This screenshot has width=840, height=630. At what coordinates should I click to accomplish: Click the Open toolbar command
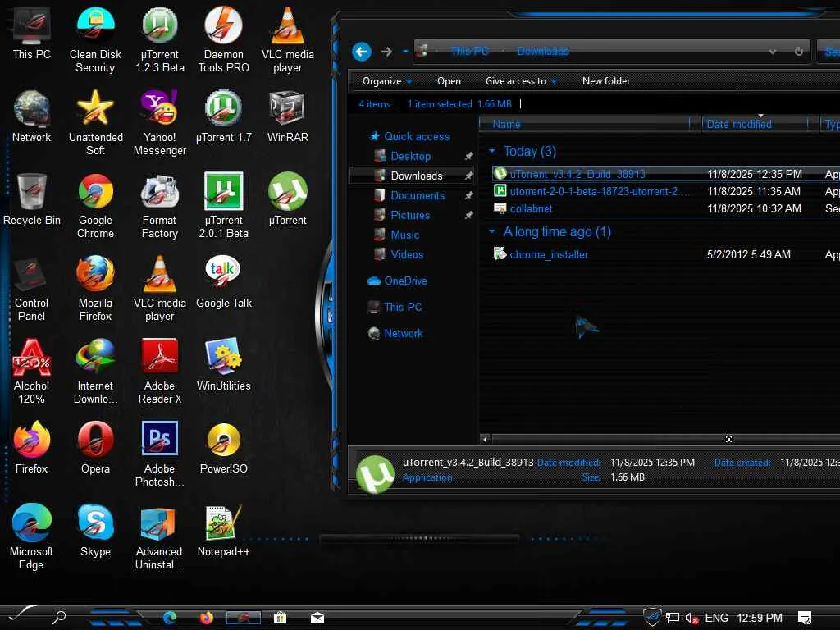click(449, 81)
